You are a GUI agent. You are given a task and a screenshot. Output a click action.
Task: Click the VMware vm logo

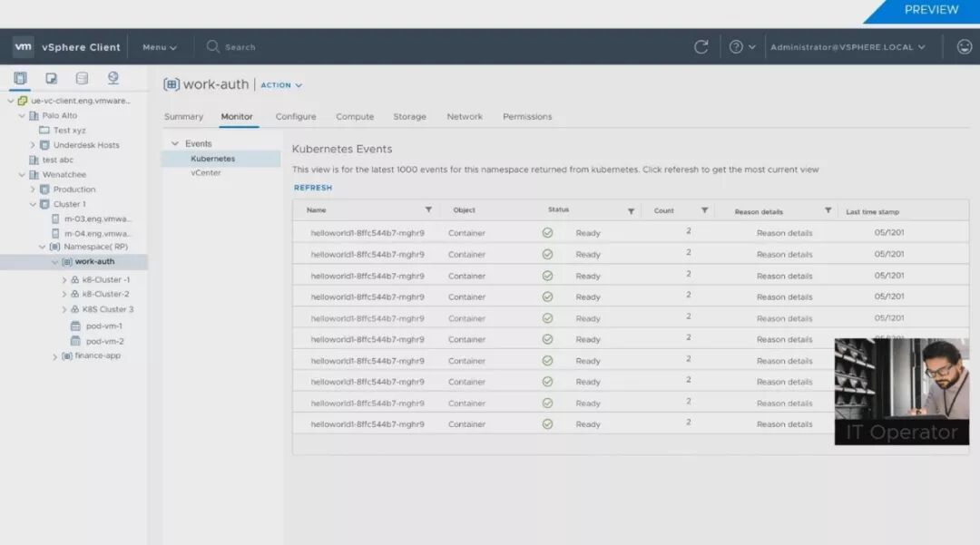click(x=23, y=47)
